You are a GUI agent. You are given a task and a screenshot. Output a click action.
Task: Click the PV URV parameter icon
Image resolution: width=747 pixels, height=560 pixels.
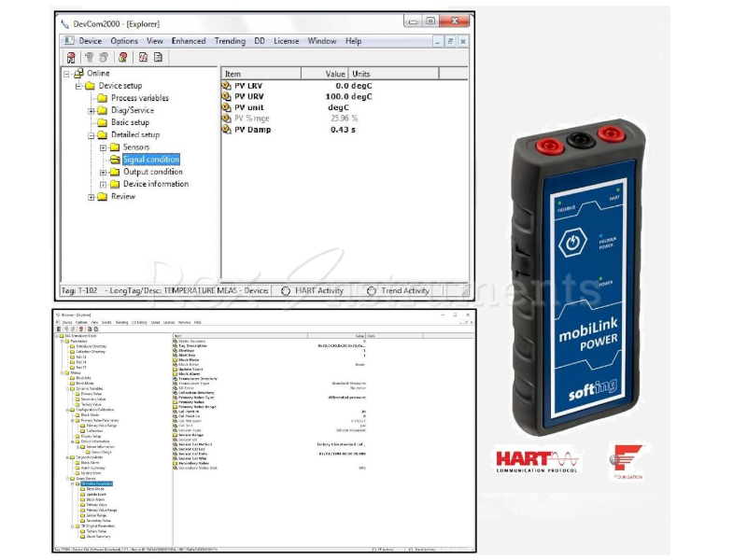(x=226, y=96)
